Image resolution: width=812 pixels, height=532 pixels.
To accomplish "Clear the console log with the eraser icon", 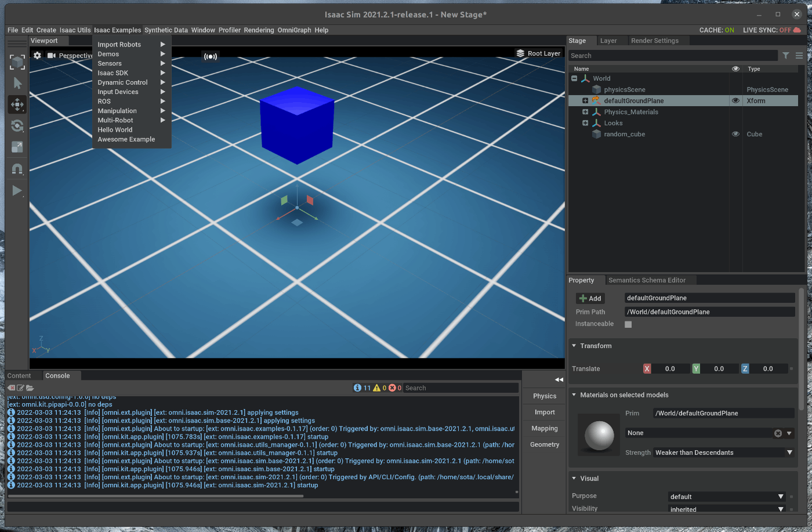I will point(11,388).
